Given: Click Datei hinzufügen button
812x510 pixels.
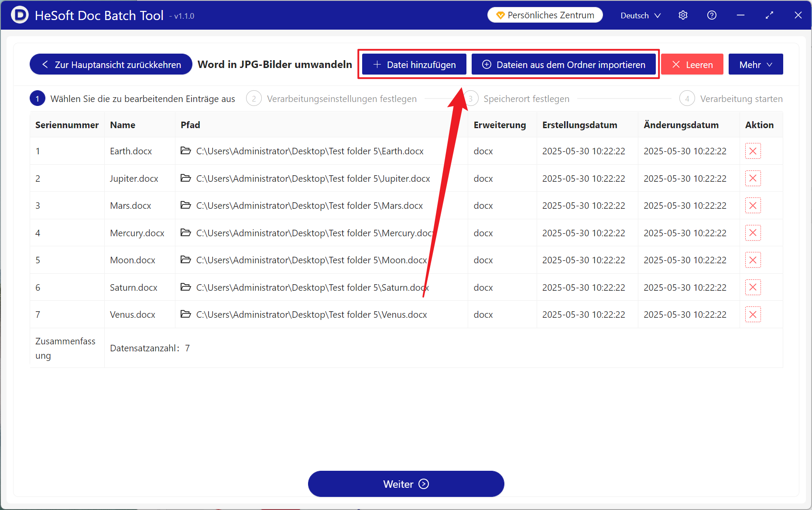Looking at the screenshot, I should 415,65.
